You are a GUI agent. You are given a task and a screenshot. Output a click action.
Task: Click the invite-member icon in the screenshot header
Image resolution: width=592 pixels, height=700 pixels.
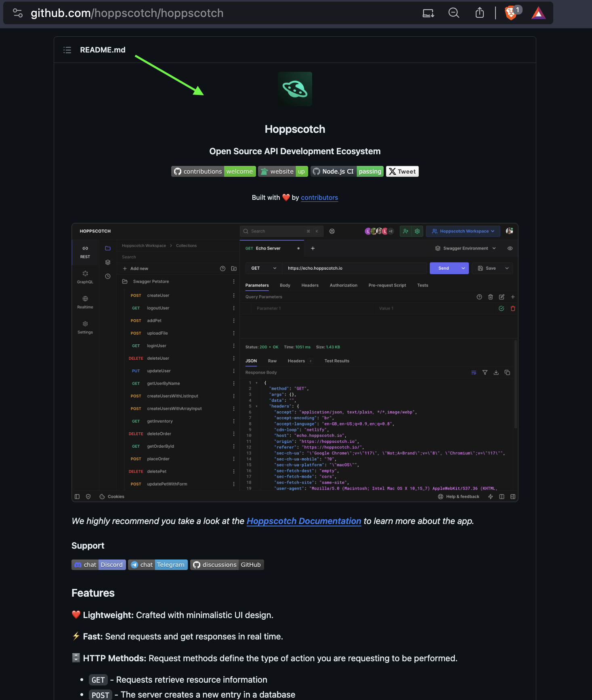tap(406, 231)
